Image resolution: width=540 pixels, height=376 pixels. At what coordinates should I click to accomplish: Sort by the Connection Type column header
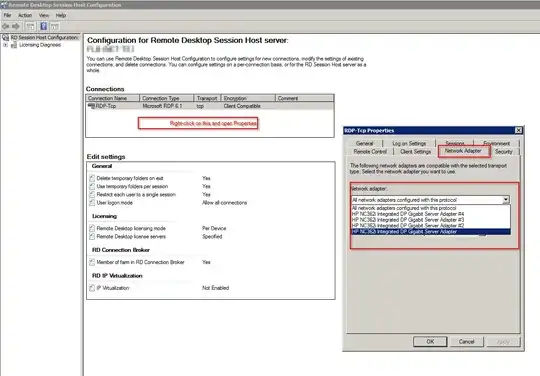pos(167,98)
